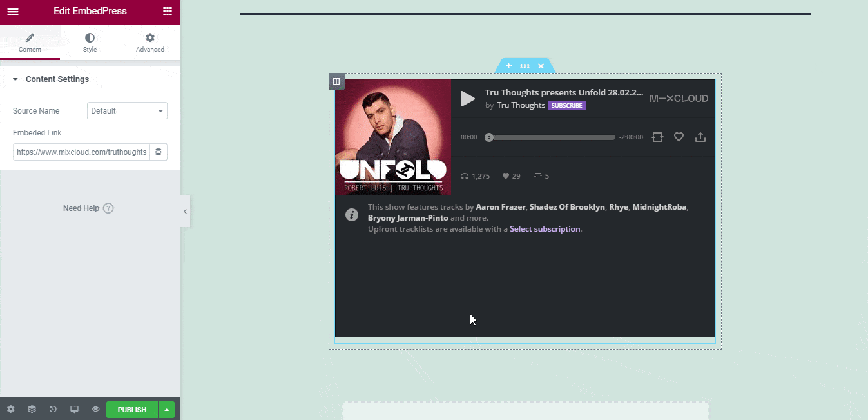This screenshot has height=420, width=868.
Task: Click the 00:00 elapsed time text
Action: click(x=469, y=137)
